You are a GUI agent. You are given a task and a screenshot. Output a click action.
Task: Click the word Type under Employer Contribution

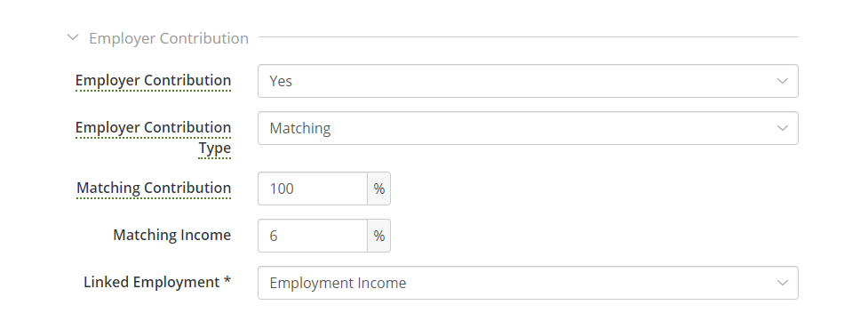(x=215, y=148)
